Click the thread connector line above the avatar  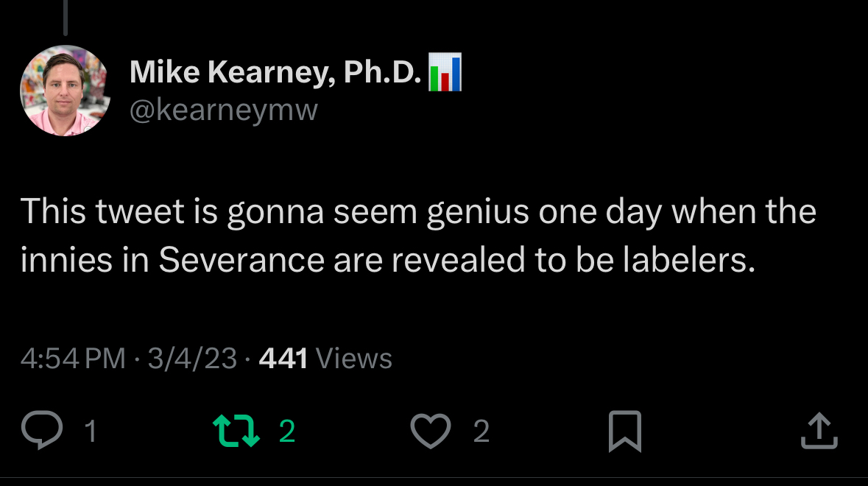[x=65, y=18]
